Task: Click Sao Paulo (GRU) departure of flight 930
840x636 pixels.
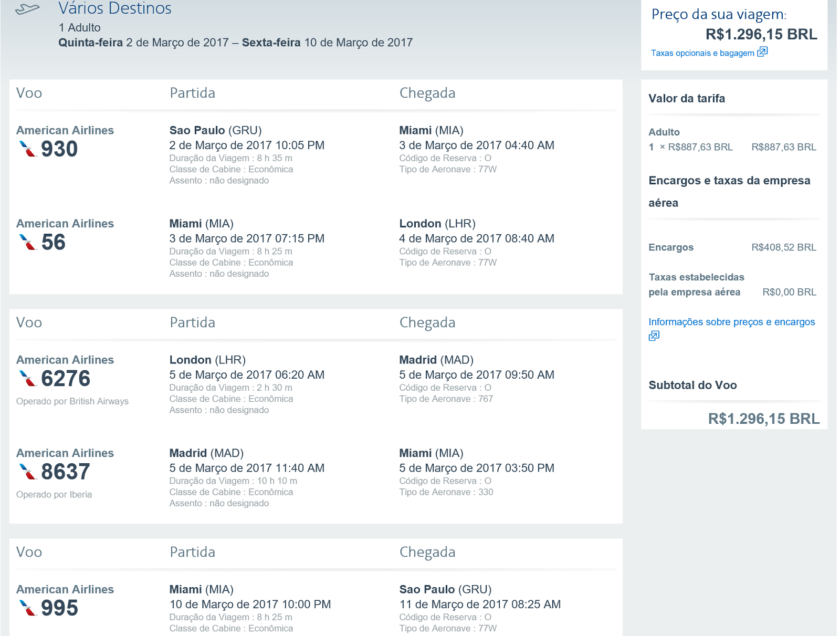Action: 215,130
